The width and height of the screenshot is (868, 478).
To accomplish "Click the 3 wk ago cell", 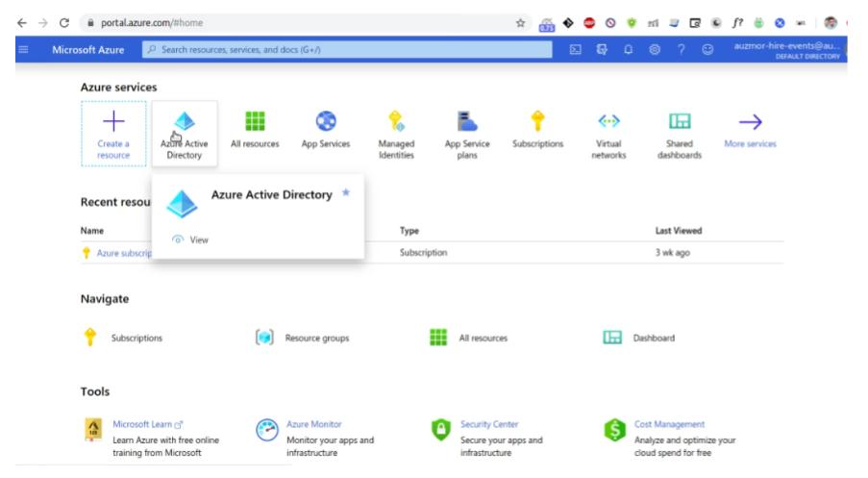I will [x=673, y=253].
